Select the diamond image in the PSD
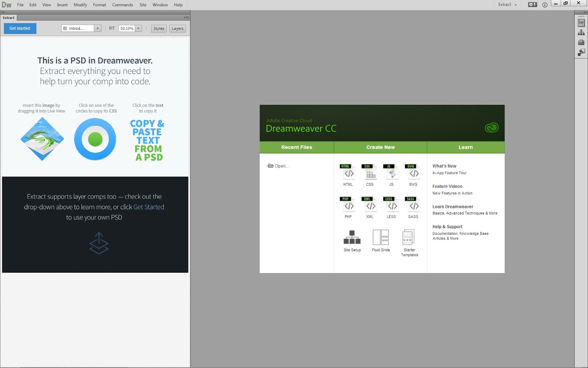The height and width of the screenshot is (368, 588). point(42,139)
